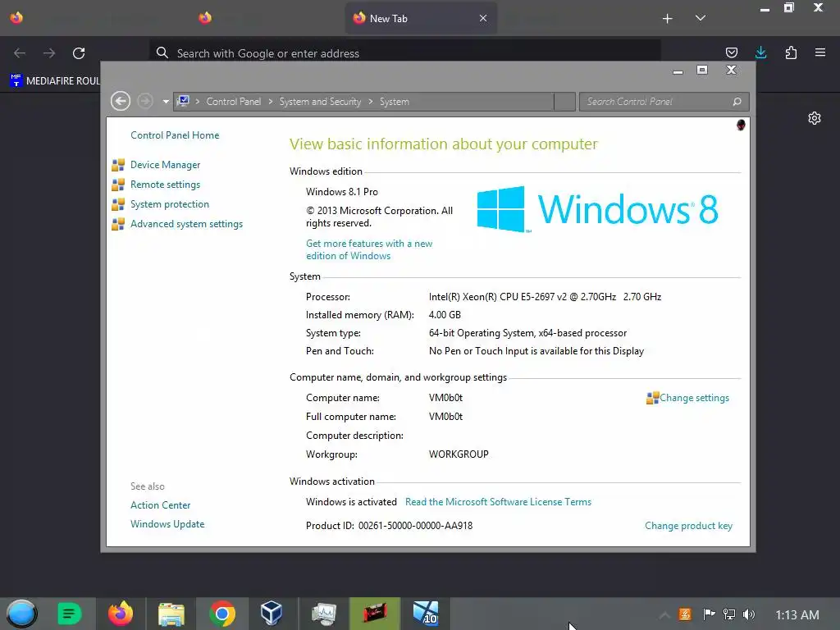Open Advanced system settings
Screen dimensions: 840x630
click(186, 224)
